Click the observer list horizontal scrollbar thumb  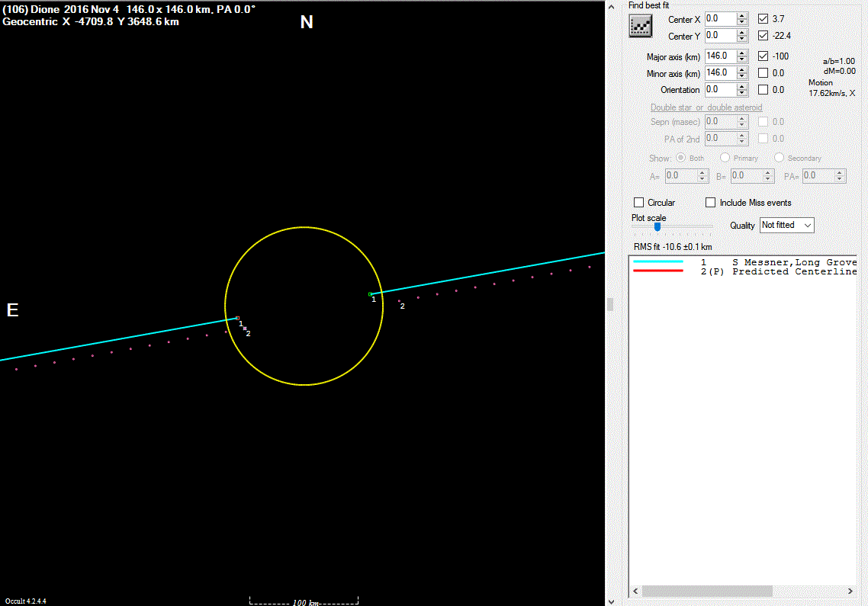point(707,591)
